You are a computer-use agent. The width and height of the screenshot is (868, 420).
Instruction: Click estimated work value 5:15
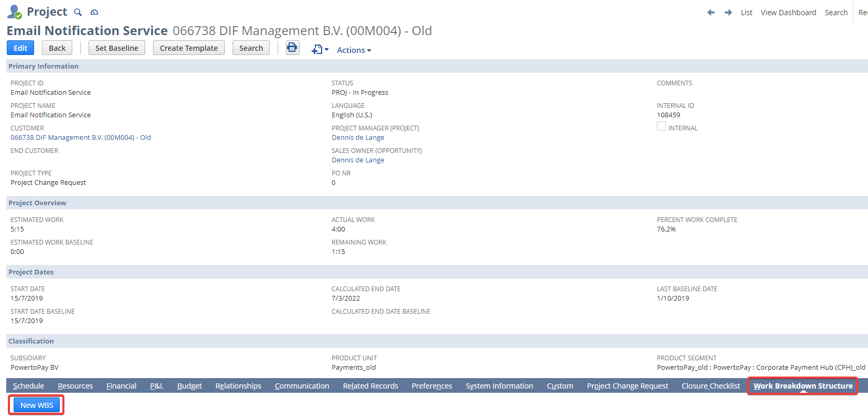pos(17,229)
